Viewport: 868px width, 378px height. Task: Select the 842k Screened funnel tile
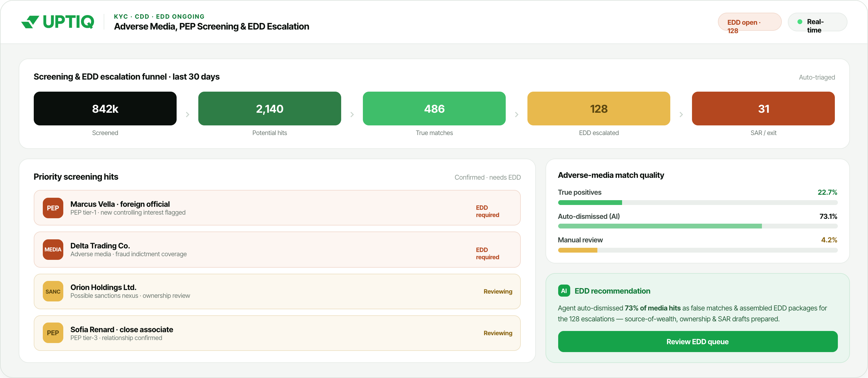click(x=105, y=109)
